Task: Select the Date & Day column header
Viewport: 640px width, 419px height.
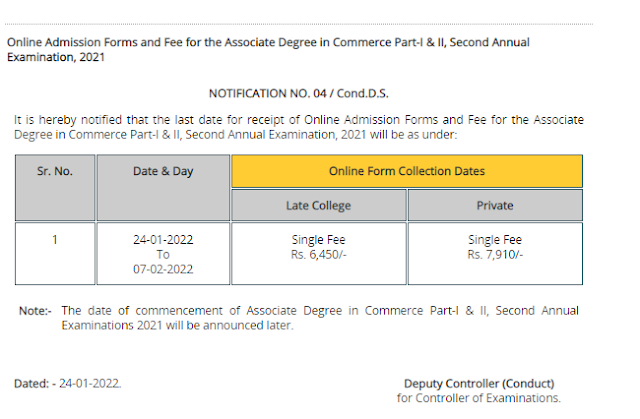Action: point(163,171)
